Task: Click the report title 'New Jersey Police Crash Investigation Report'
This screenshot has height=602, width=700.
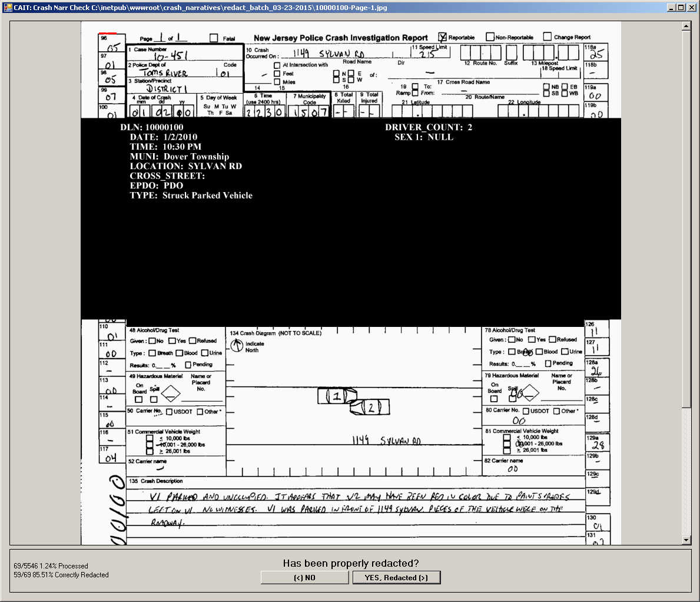Action: [341, 38]
